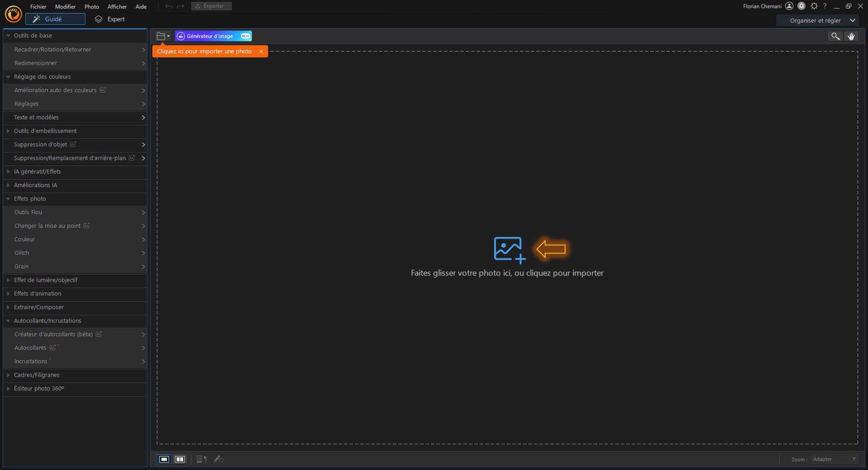Viewport: 868px width, 470px height.
Task: Select the magnifier zoom tool
Action: [x=835, y=36]
